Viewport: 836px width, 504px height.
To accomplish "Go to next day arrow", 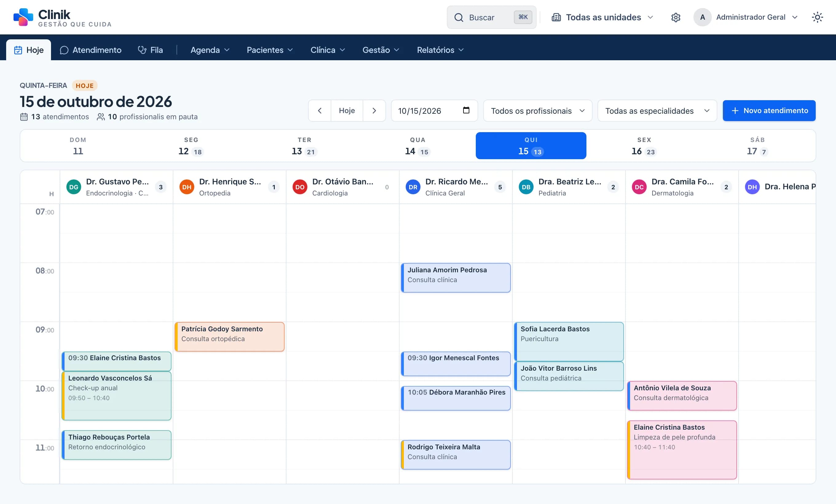I will pos(374,111).
